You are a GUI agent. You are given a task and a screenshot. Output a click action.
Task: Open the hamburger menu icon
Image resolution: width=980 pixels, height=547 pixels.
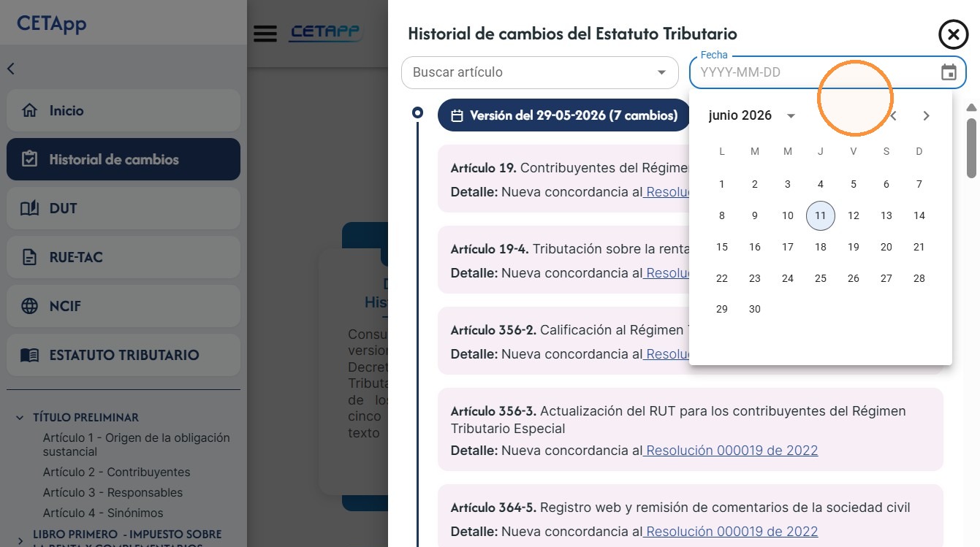[x=265, y=34]
